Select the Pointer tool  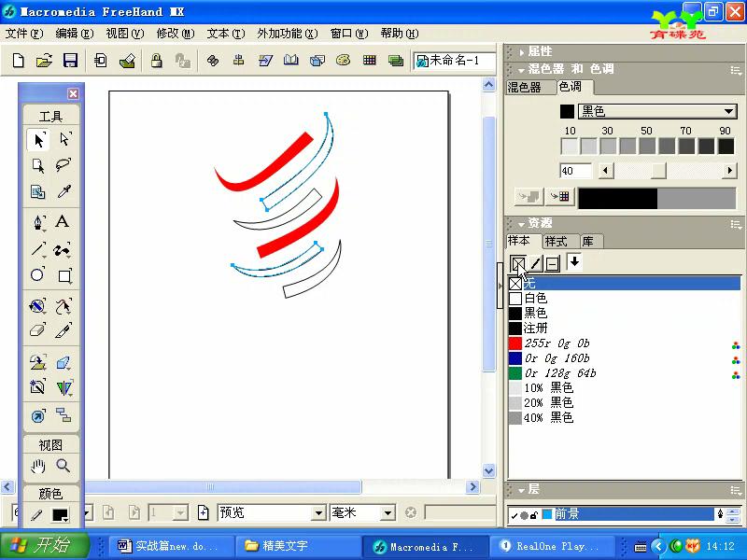point(38,139)
